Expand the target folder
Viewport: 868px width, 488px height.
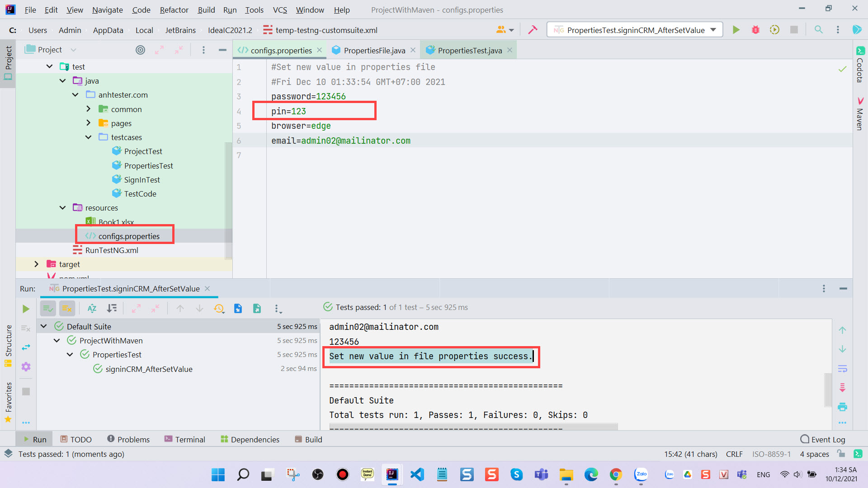[36, 264]
